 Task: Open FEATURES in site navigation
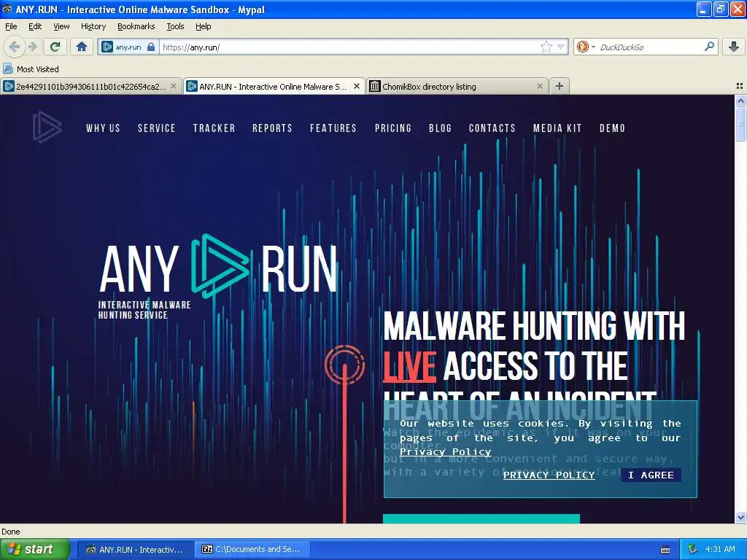pos(333,128)
